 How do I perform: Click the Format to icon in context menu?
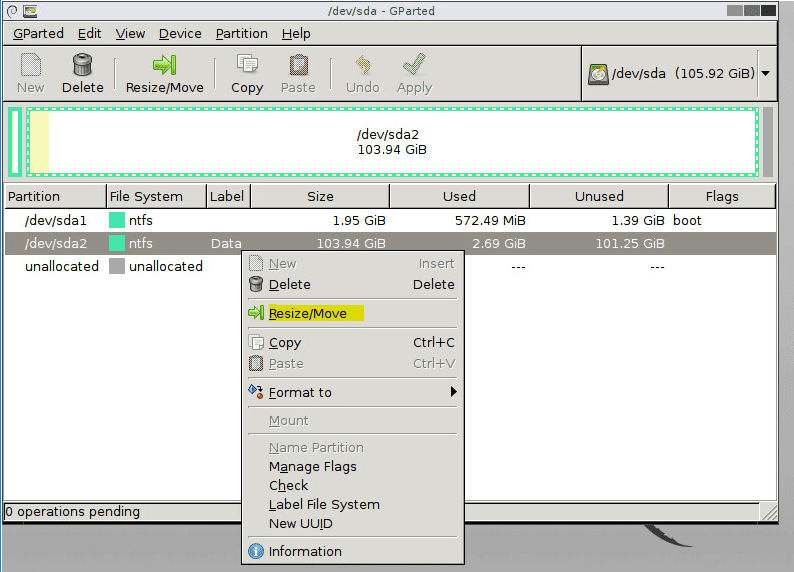(x=256, y=391)
